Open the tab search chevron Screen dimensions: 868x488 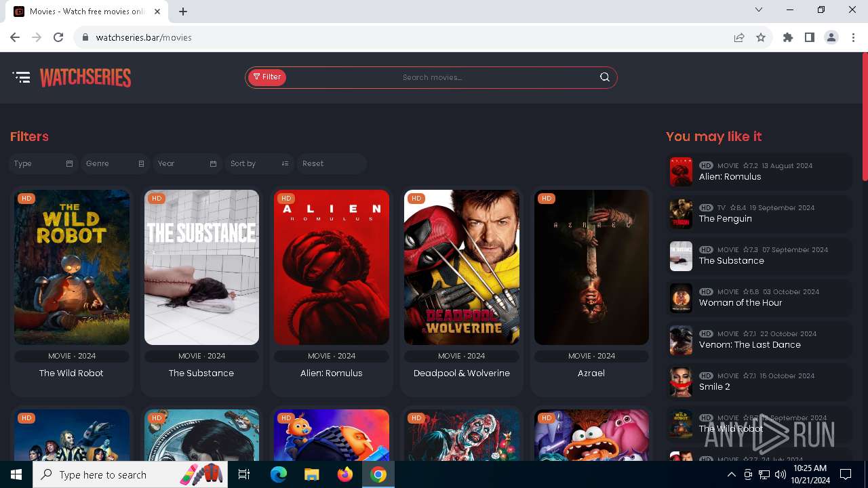coord(759,9)
